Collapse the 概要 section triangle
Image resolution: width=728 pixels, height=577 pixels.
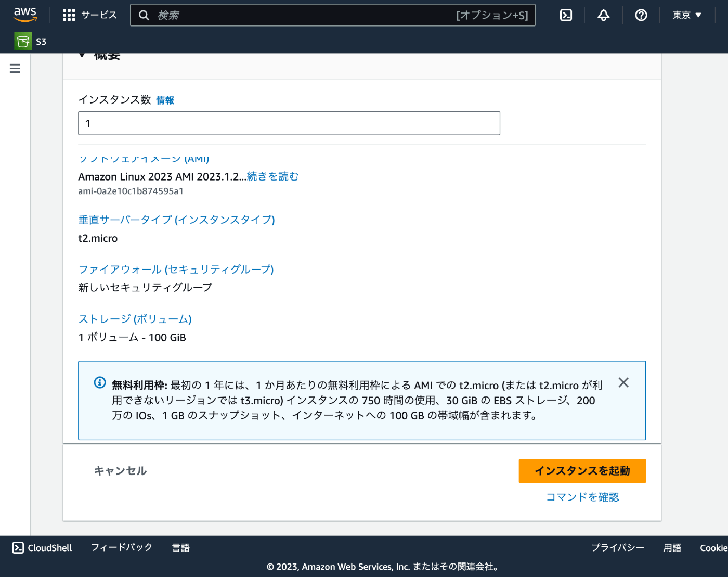point(82,55)
